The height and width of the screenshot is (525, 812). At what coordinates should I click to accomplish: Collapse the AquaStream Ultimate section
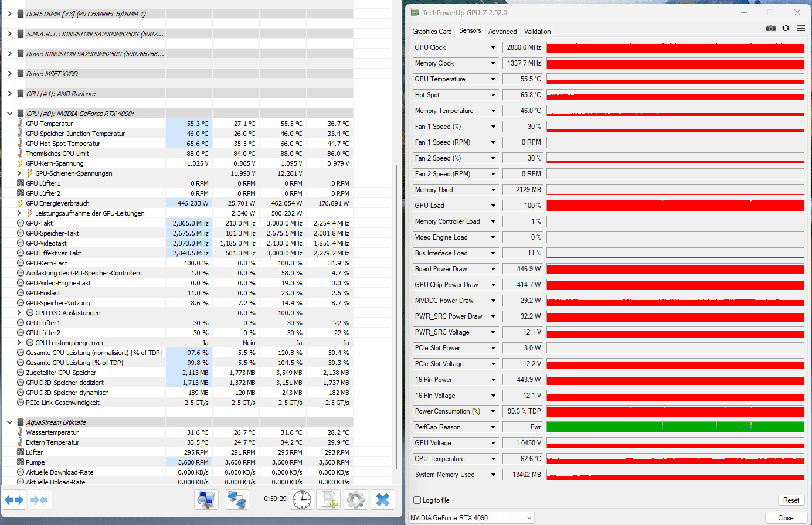[9, 422]
